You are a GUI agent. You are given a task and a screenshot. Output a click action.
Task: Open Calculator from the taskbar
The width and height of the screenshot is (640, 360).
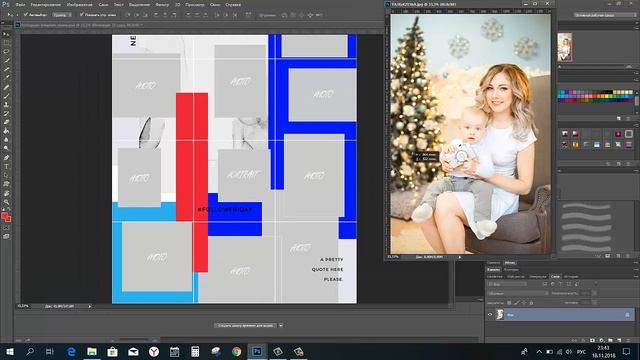195,351
